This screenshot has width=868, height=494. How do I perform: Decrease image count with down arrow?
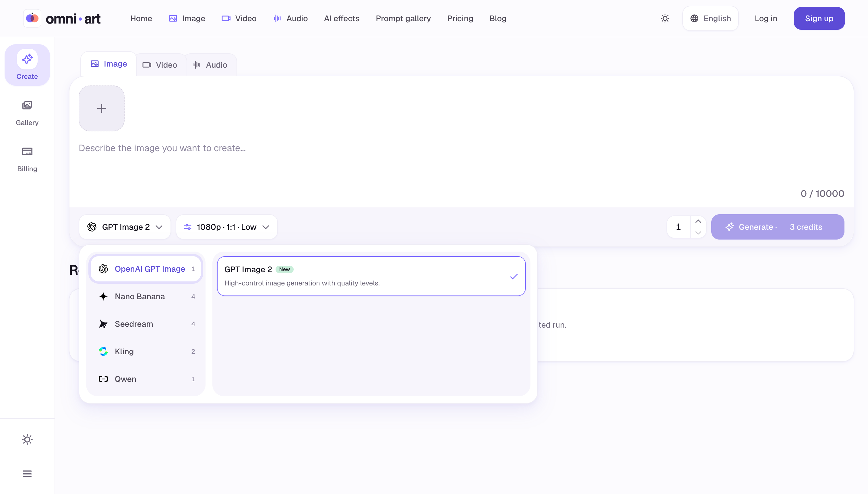point(698,233)
